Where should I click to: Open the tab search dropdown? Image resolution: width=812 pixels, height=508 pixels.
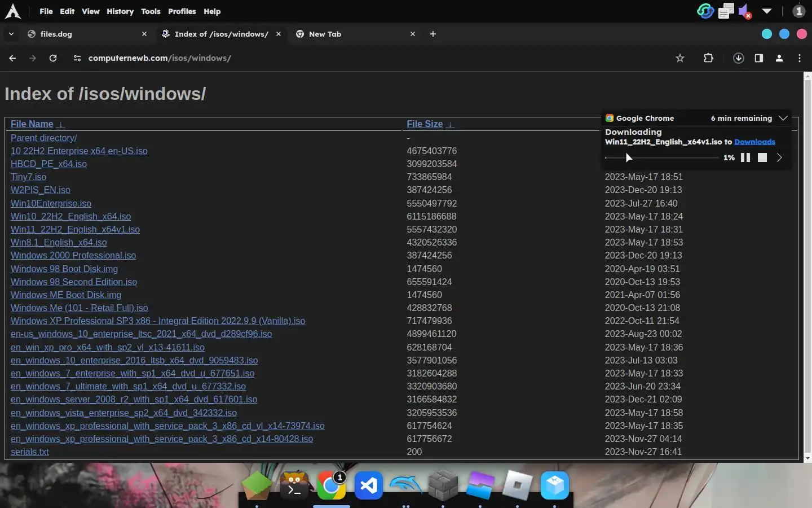coord(11,34)
